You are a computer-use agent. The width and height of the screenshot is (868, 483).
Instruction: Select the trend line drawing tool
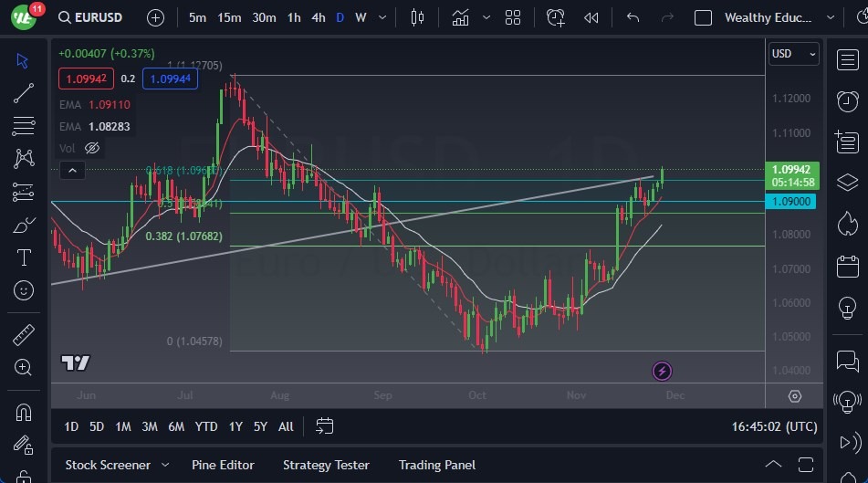tap(24, 92)
